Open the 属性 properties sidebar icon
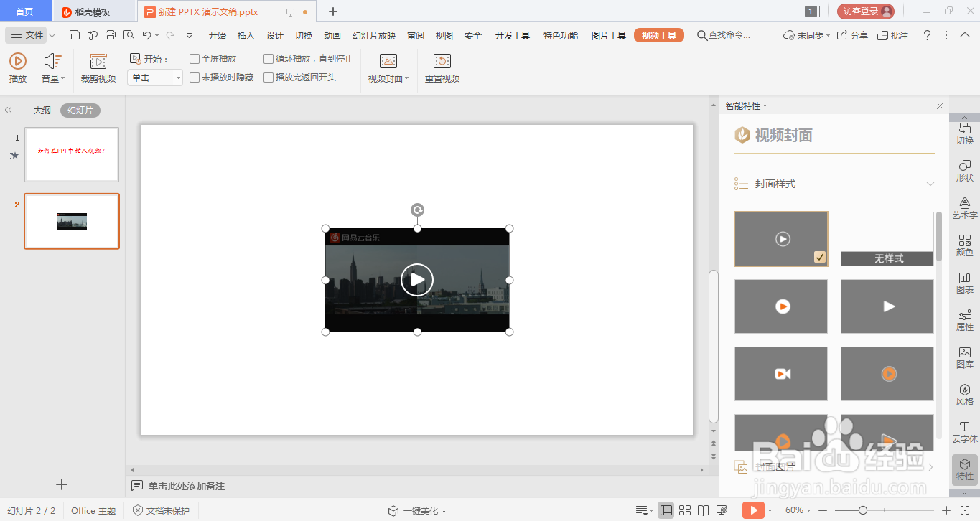This screenshot has height=521, width=980. coord(965,320)
